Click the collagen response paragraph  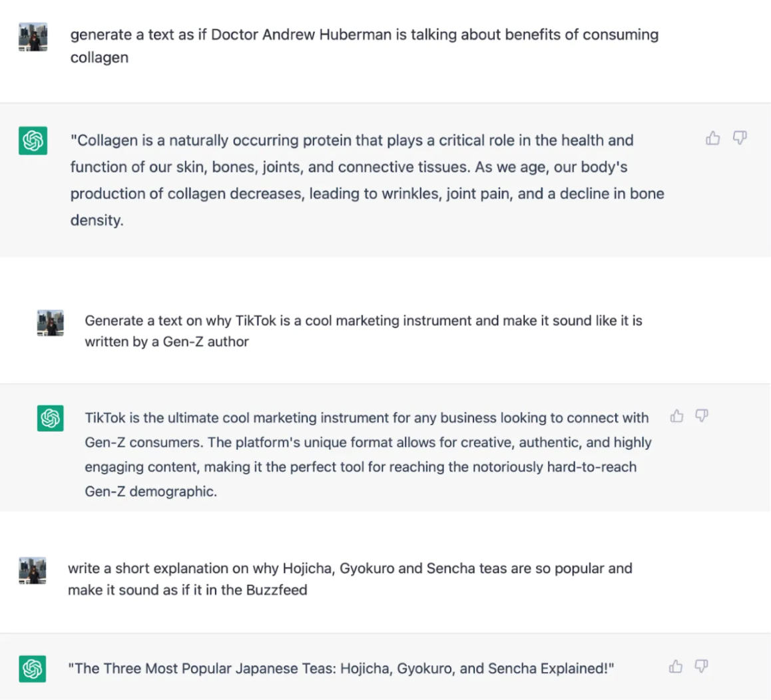(x=368, y=180)
